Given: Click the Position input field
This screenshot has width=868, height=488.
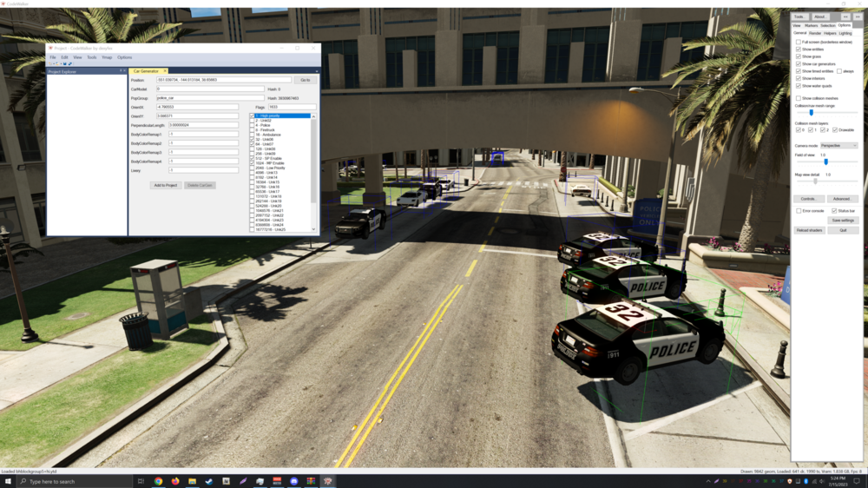Looking at the screenshot, I should pos(224,80).
